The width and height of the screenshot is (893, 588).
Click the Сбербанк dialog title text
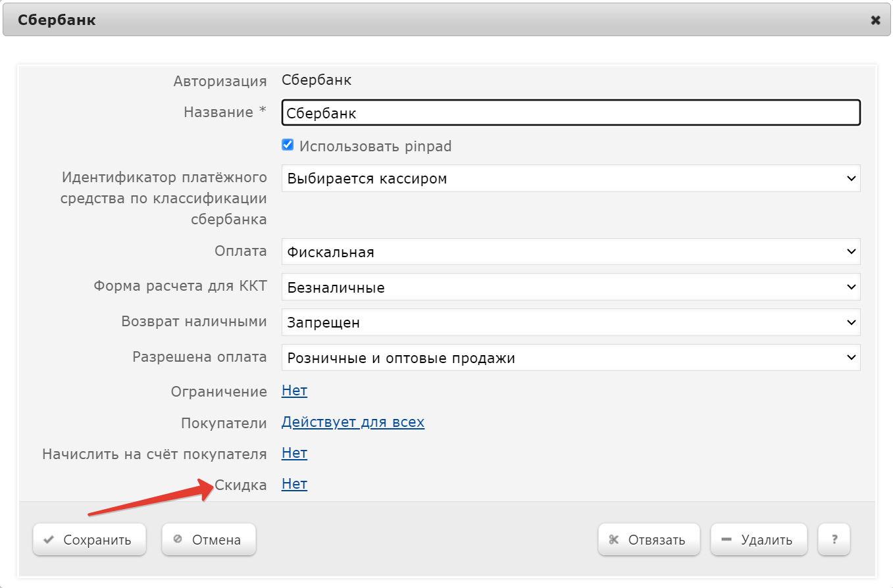(x=57, y=20)
